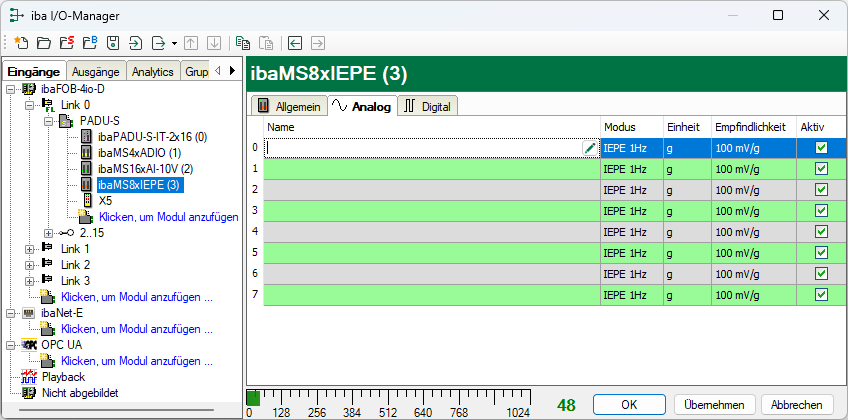Click the Playback waveform icon
This screenshot has width=848, height=420.
click(x=29, y=377)
